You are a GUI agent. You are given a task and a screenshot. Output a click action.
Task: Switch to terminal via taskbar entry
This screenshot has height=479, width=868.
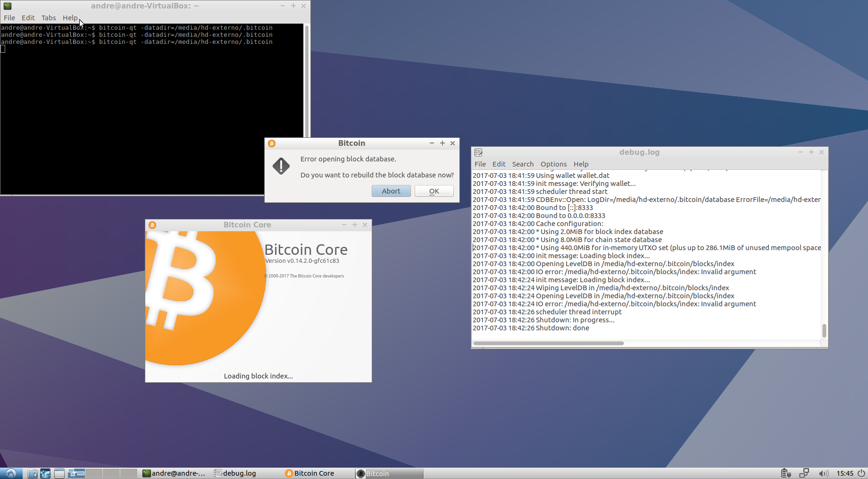tap(174, 473)
